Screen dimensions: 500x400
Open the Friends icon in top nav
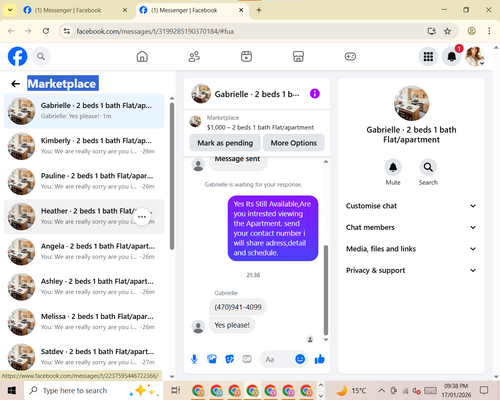pos(194,56)
